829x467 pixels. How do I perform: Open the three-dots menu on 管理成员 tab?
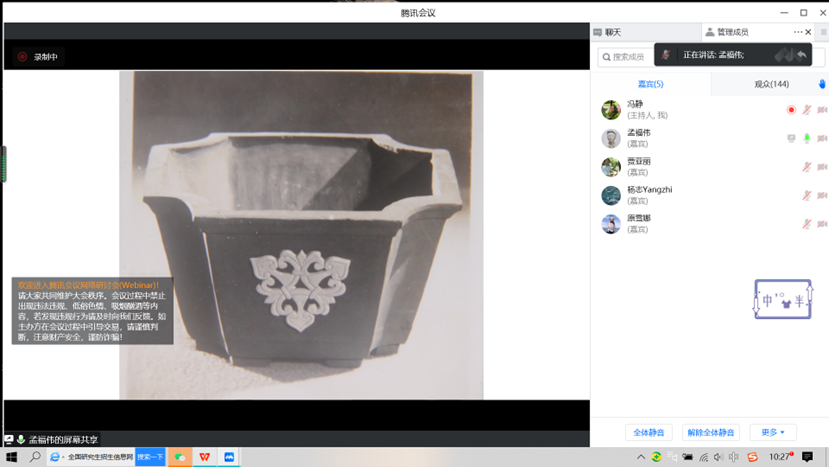click(797, 32)
